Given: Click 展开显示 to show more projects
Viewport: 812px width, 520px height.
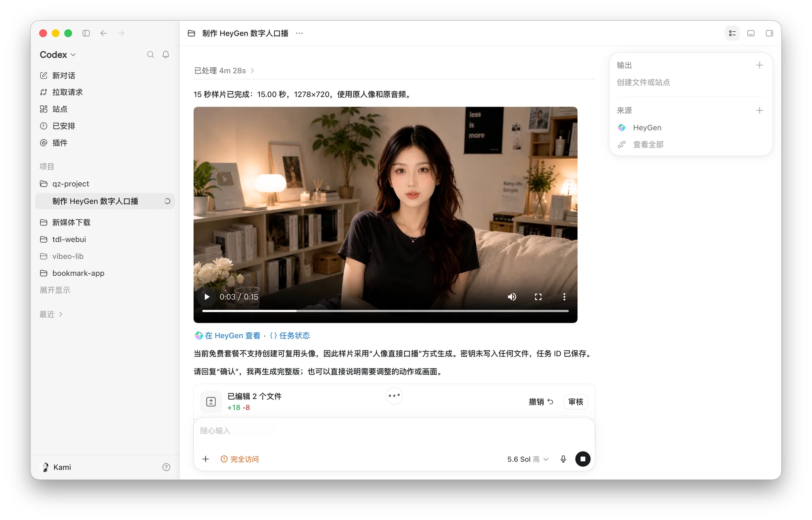Looking at the screenshot, I should point(55,290).
